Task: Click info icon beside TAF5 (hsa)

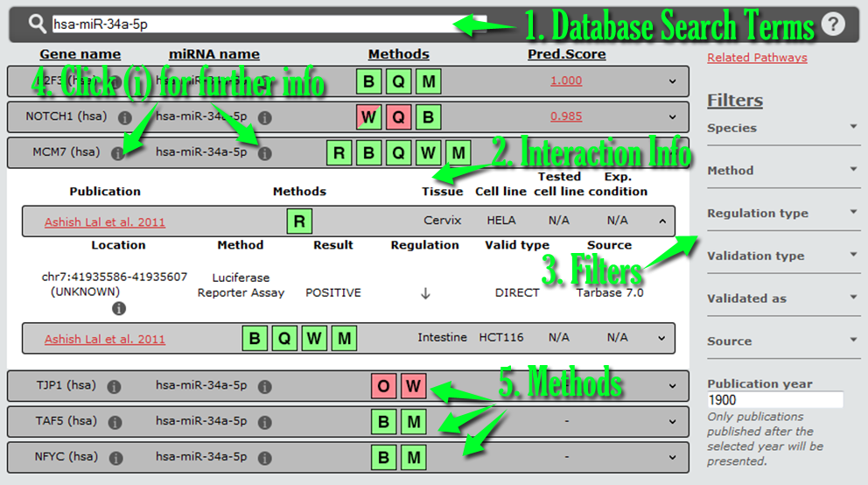Action: click(x=114, y=422)
